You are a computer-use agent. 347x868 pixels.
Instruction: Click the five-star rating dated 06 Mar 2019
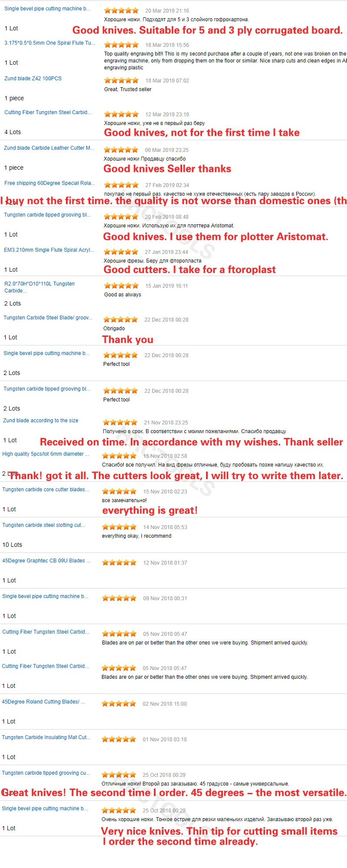pos(121,150)
